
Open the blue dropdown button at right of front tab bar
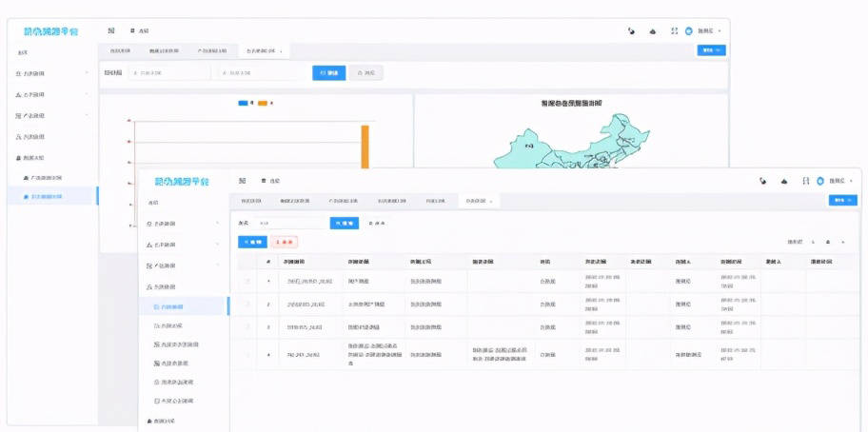[x=842, y=201]
